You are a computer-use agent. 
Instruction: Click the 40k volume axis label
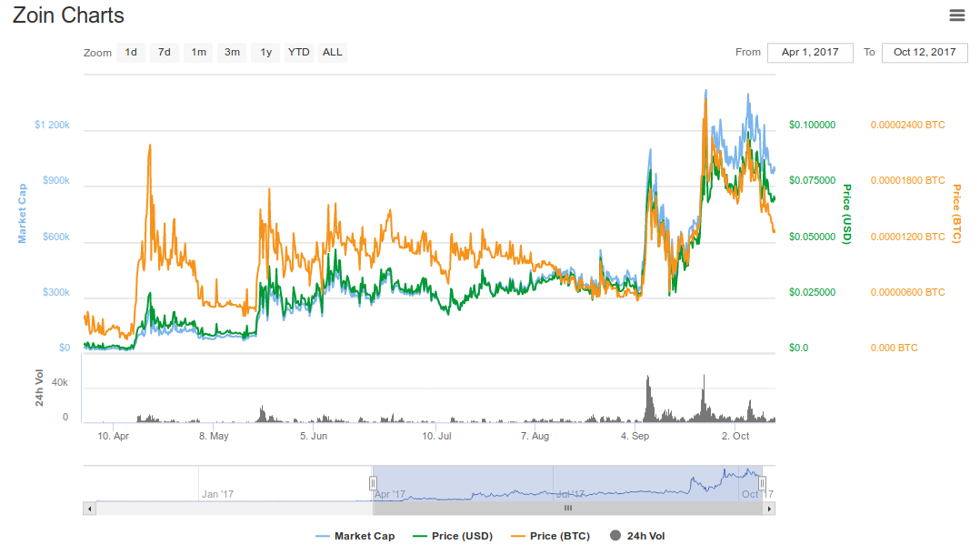(60, 383)
